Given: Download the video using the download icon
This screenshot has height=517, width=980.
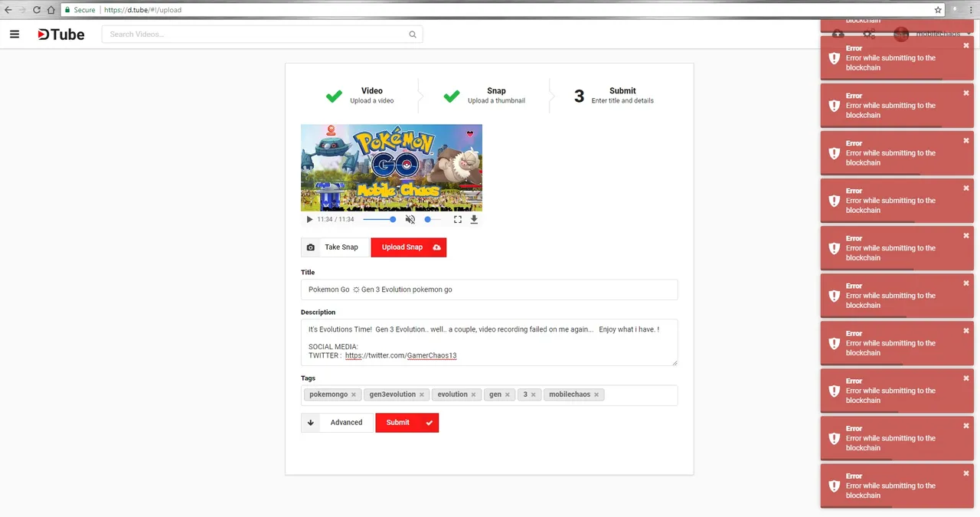Looking at the screenshot, I should 474,219.
